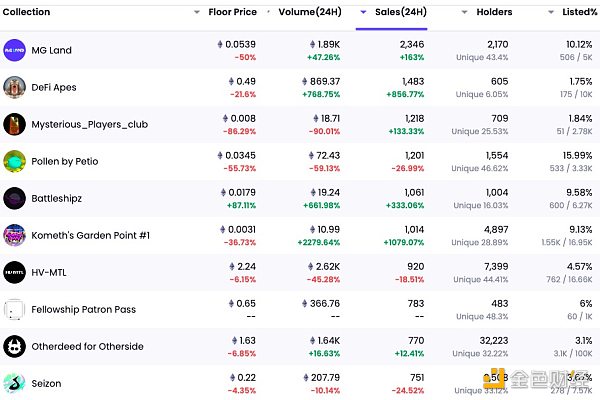600x400 pixels.
Task: Select the Otherdeed for Otherside avatar icon
Action: point(15,346)
